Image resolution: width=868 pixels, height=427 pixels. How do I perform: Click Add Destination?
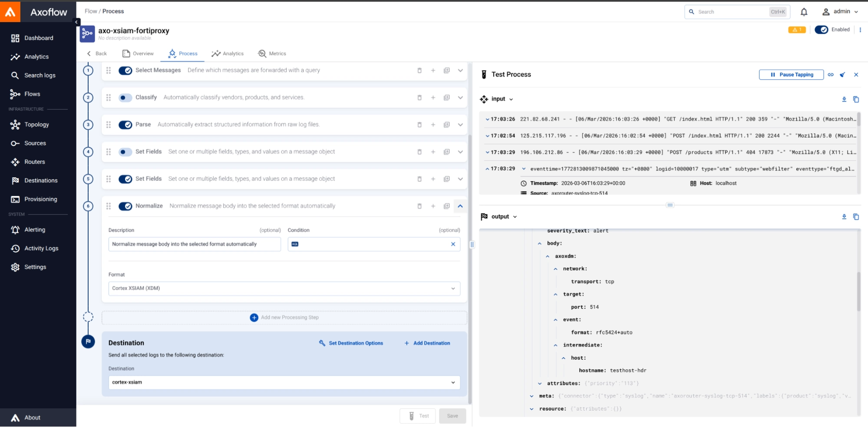click(x=427, y=343)
